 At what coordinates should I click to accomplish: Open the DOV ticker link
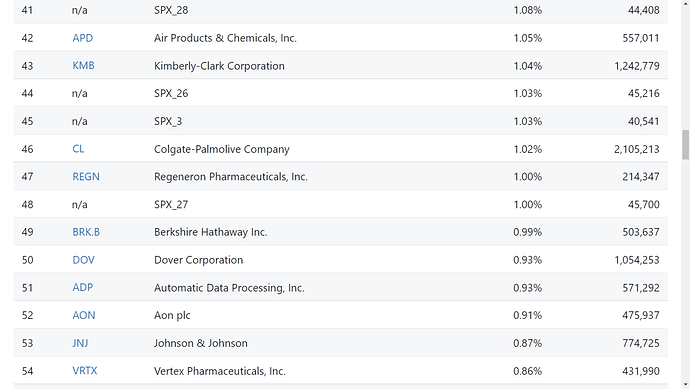(x=83, y=260)
